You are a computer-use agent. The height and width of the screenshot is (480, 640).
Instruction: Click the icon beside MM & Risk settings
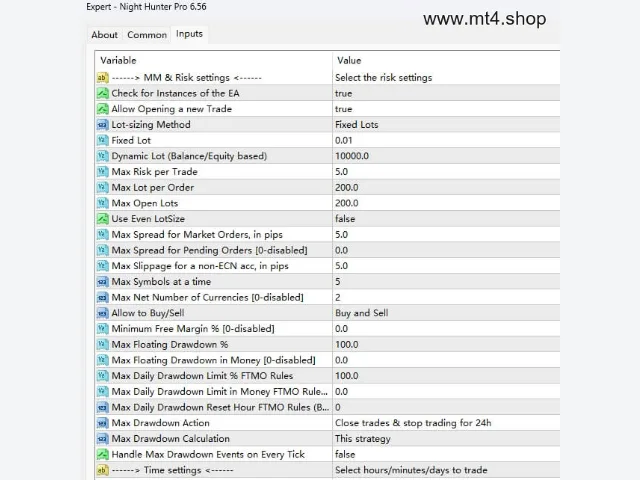pos(102,78)
